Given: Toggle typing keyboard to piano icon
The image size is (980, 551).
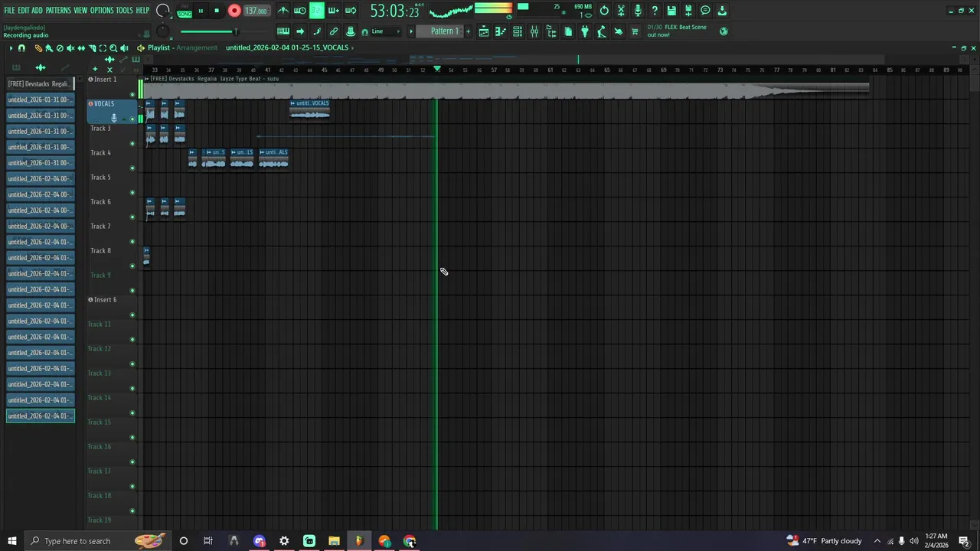Looking at the screenshot, I should 283,31.
